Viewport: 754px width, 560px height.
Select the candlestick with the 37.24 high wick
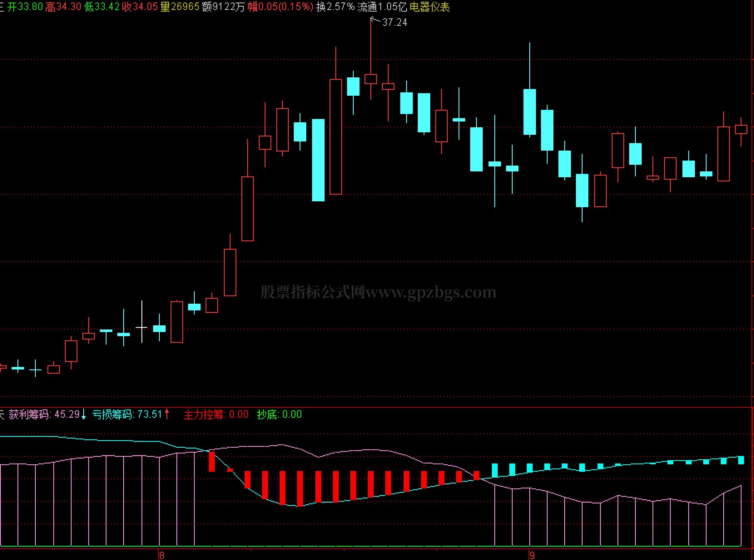[x=371, y=59]
